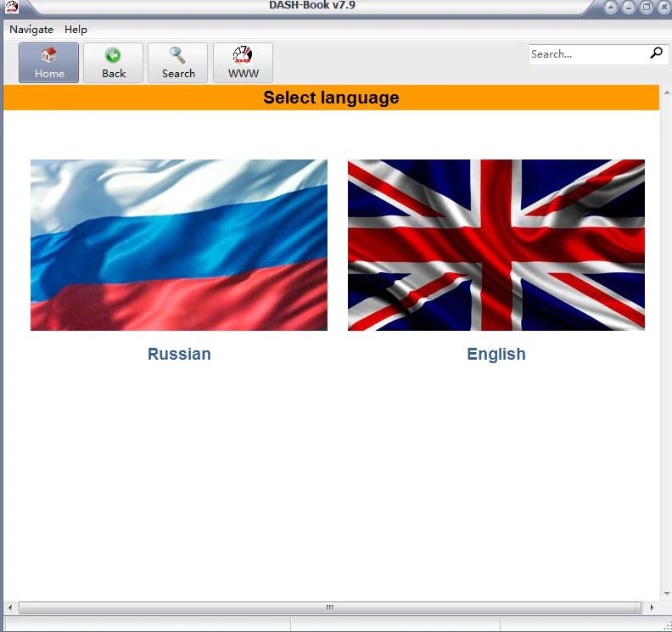Screen dimensions: 672x632
Task: Open the Navigate menu
Action: 31,30
